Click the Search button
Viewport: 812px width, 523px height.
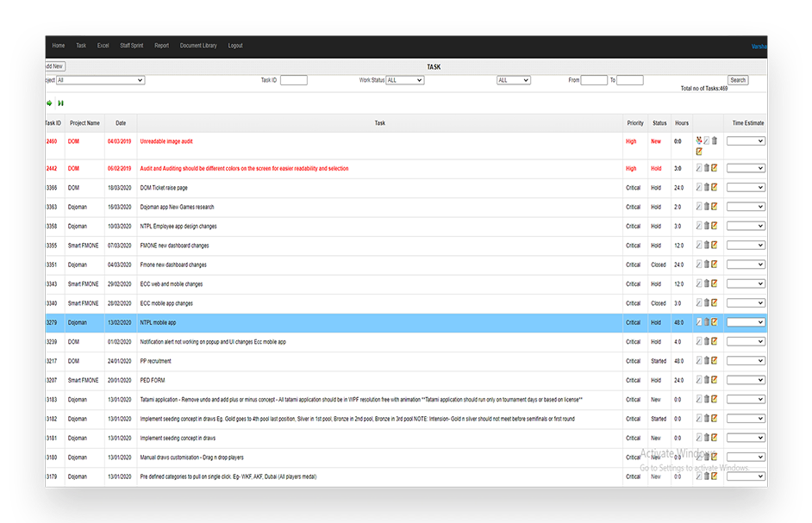[x=738, y=80]
